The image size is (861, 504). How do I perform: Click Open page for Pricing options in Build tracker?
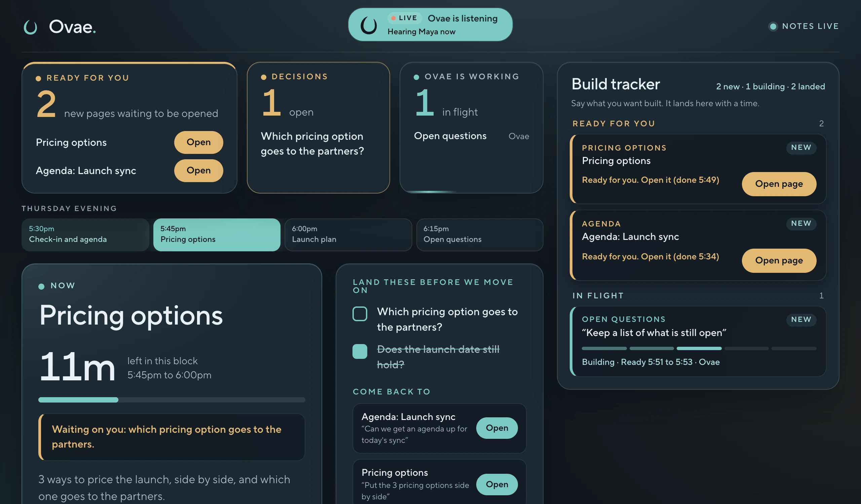coord(779,184)
